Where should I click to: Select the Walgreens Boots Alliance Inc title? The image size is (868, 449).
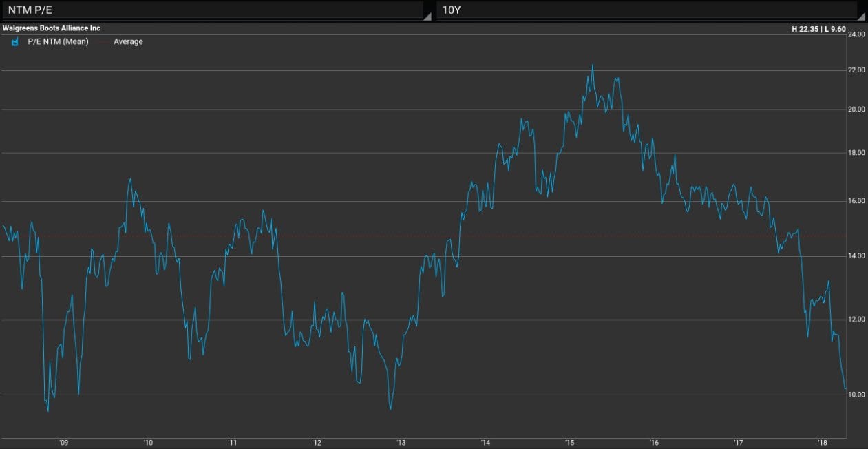point(52,28)
